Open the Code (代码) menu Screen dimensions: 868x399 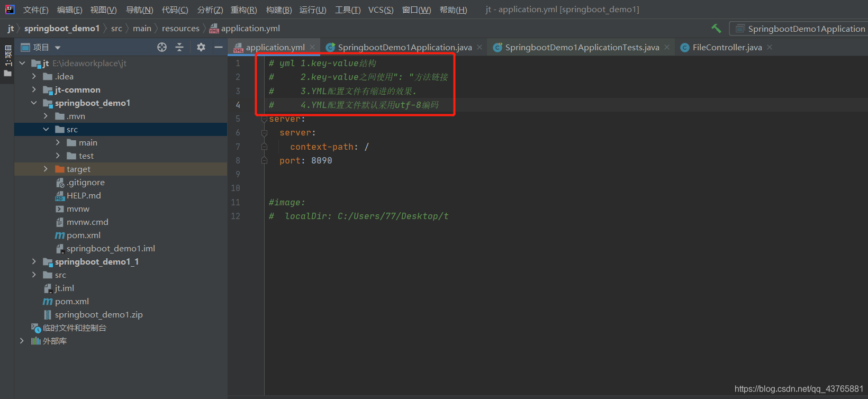click(x=175, y=10)
